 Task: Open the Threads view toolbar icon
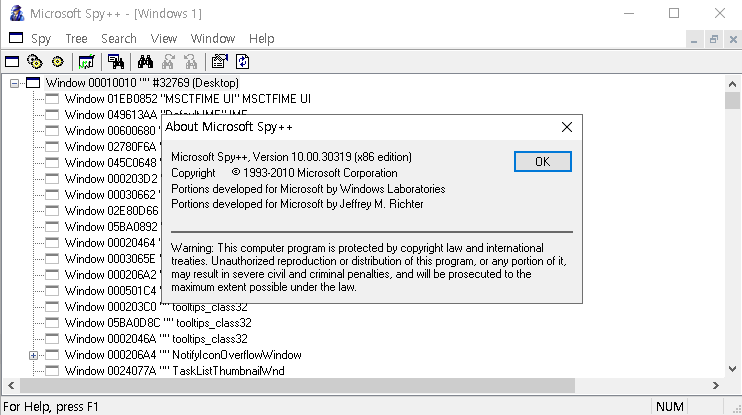(57, 62)
